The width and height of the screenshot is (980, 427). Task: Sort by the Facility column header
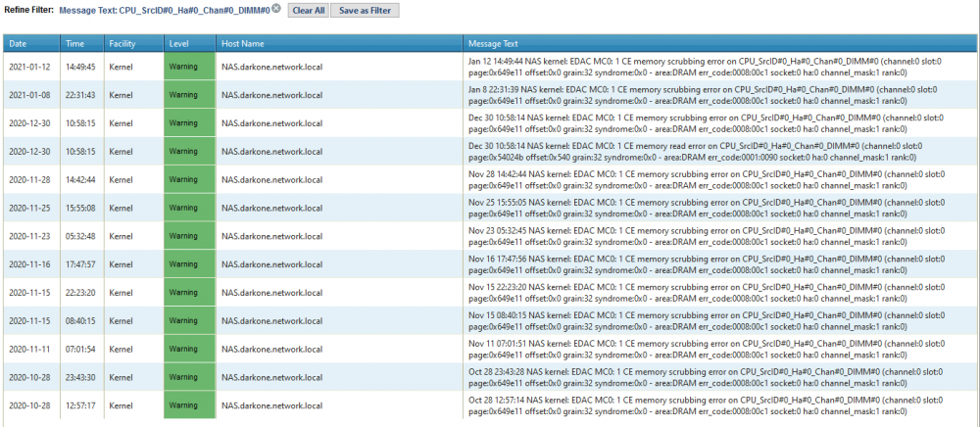tap(133, 44)
